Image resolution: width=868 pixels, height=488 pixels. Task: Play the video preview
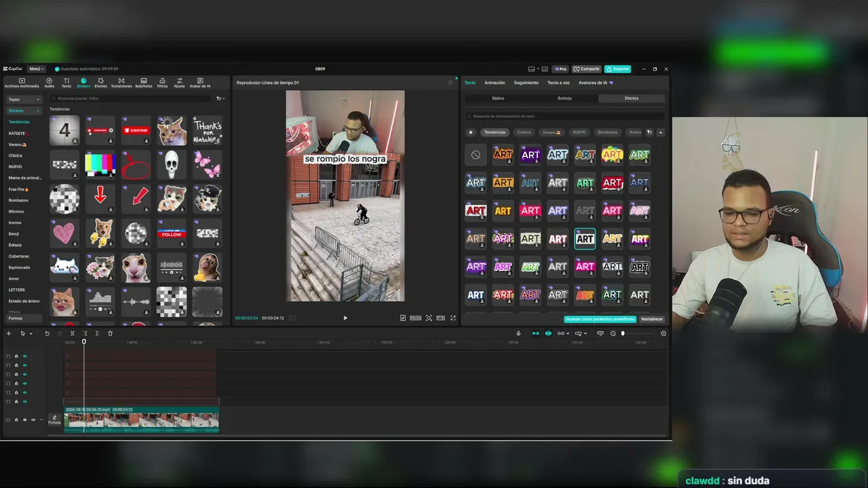[x=345, y=318]
